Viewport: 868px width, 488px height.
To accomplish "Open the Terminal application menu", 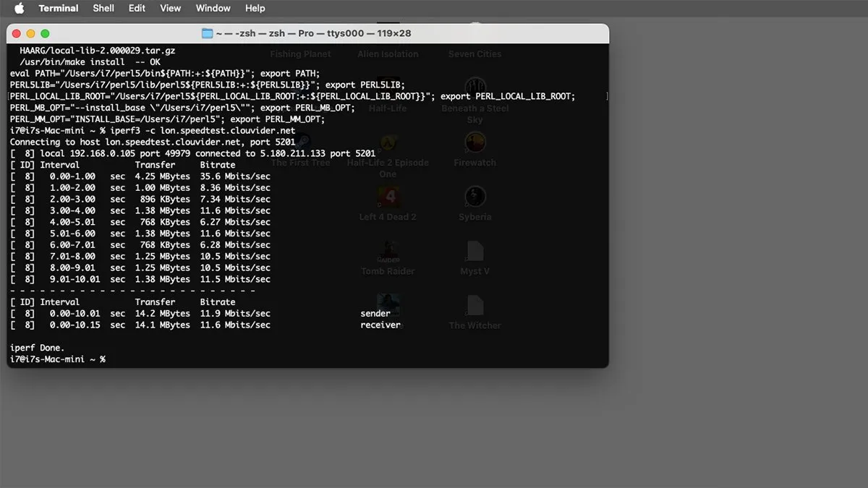I will point(59,9).
